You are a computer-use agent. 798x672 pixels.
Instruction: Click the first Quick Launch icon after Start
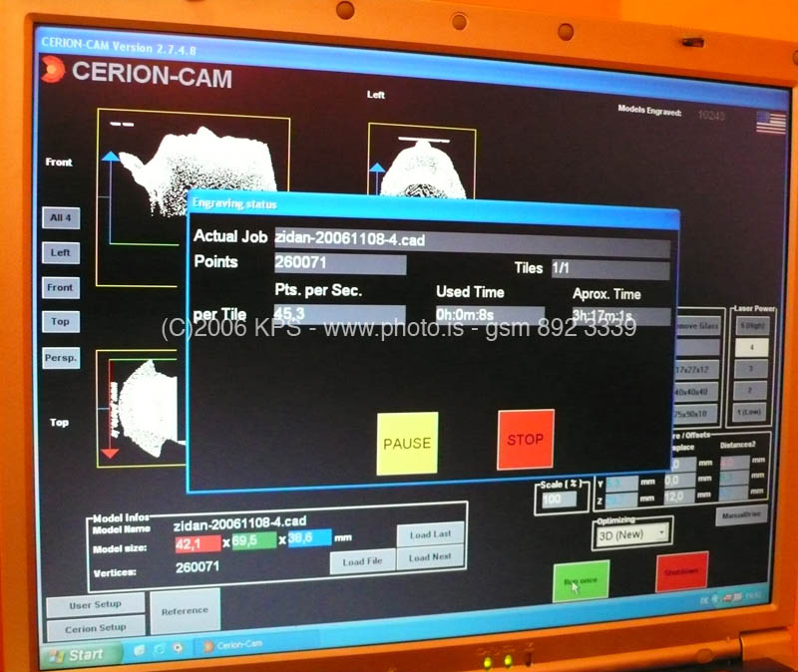[x=140, y=650]
